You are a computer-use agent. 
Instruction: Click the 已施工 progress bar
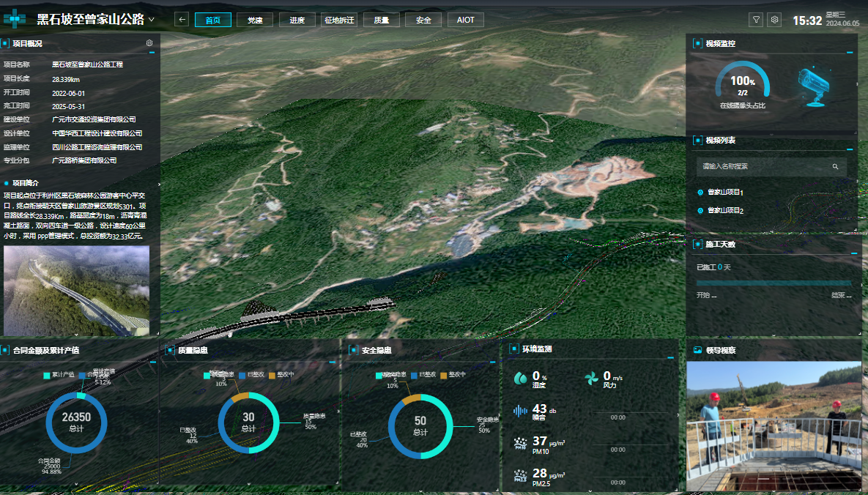tap(774, 283)
